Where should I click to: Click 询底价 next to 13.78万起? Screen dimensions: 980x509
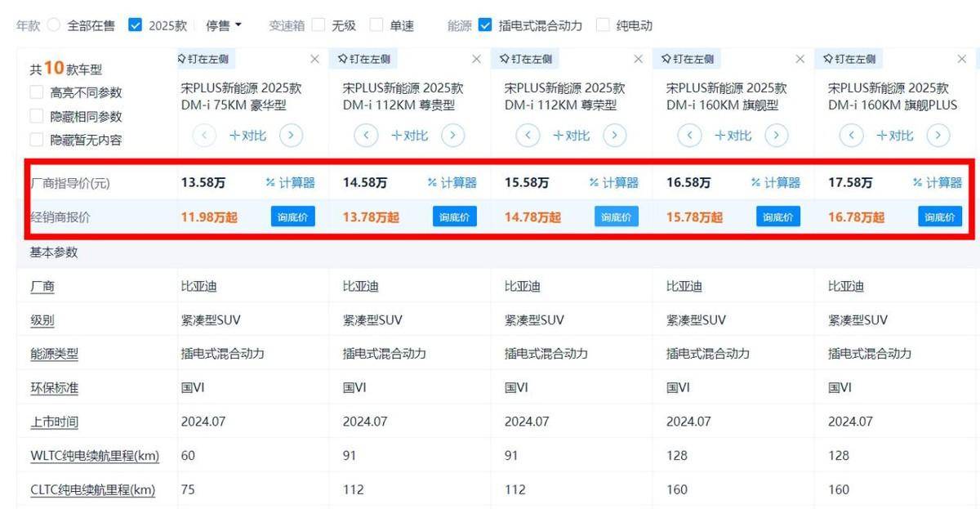point(455,217)
